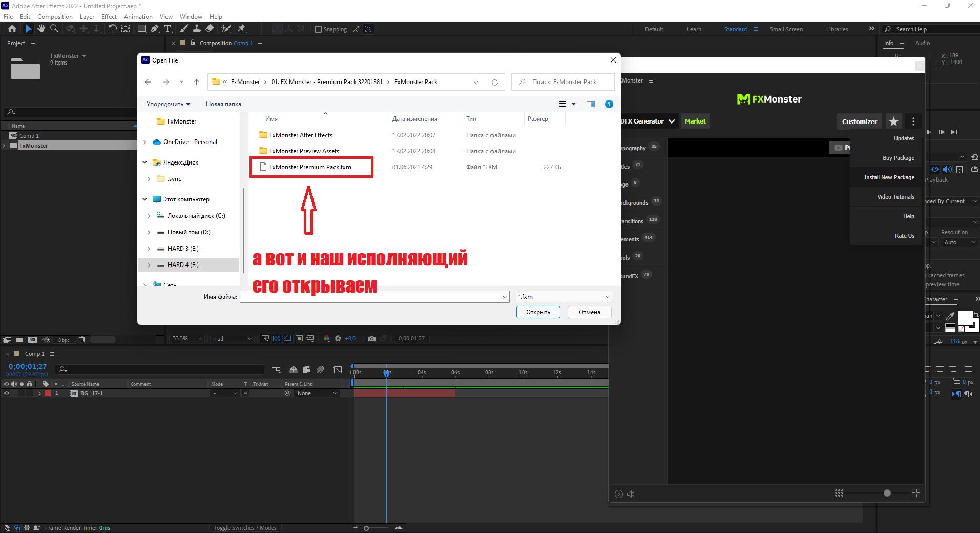Go up one folder in Open File dialog
Image resolution: width=980 pixels, height=533 pixels.
(196, 82)
